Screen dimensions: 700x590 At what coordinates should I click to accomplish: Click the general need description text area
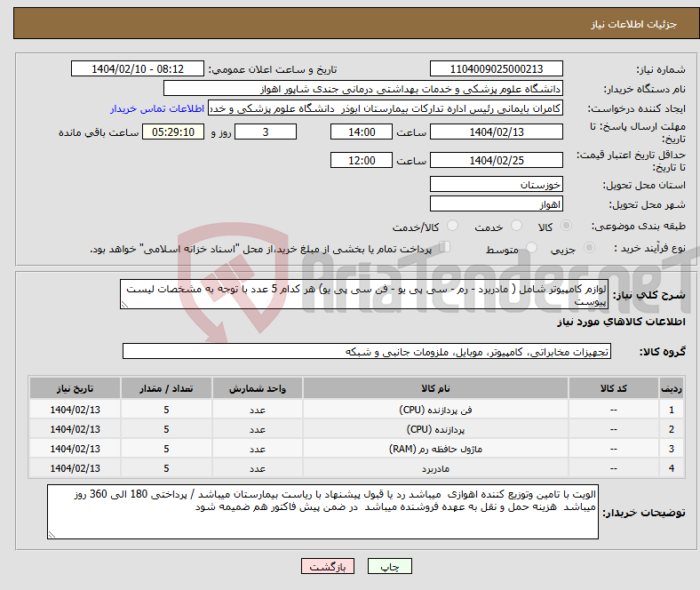click(x=364, y=294)
